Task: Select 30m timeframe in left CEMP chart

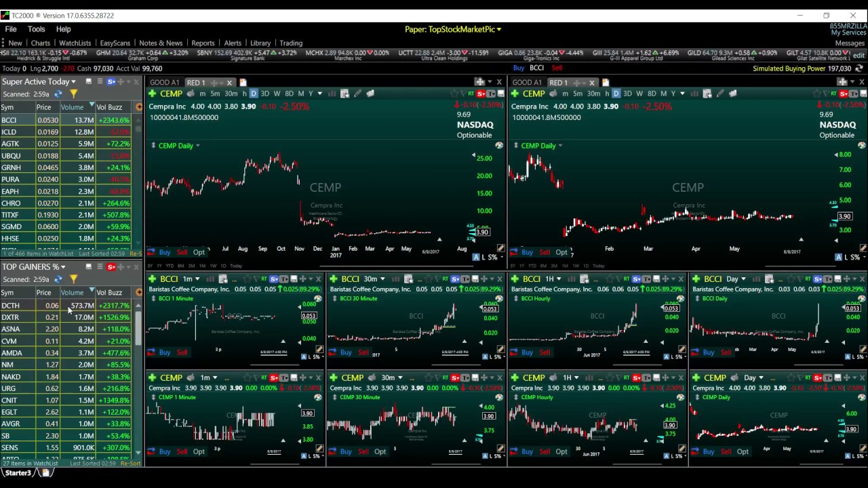Action: point(231,94)
